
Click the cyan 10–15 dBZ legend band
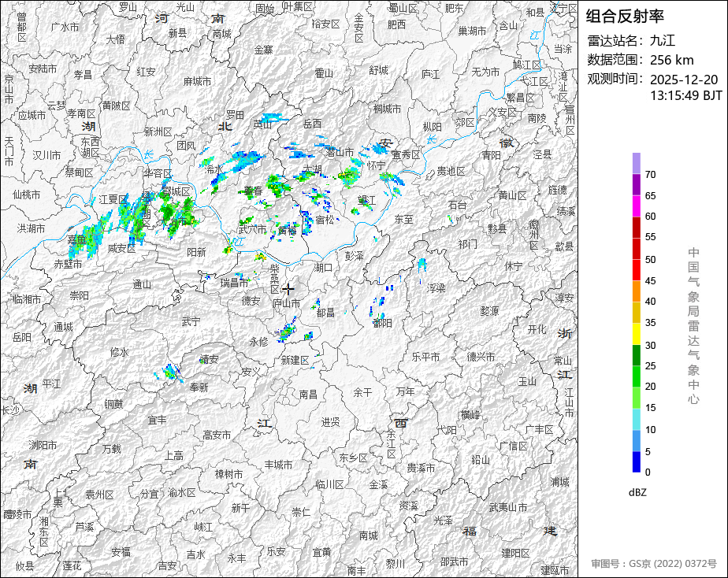(x=636, y=419)
